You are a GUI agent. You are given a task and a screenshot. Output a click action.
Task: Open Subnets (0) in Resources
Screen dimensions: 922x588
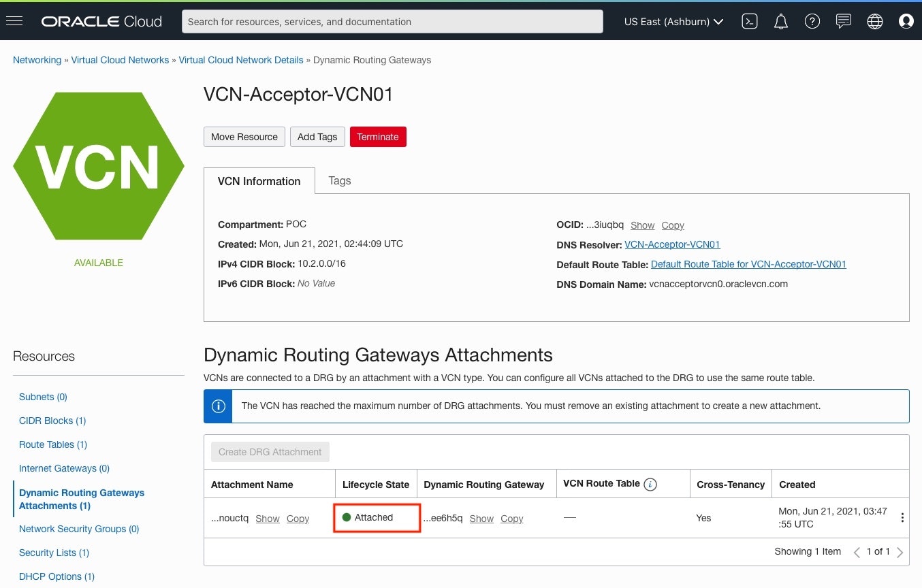click(43, 397)
